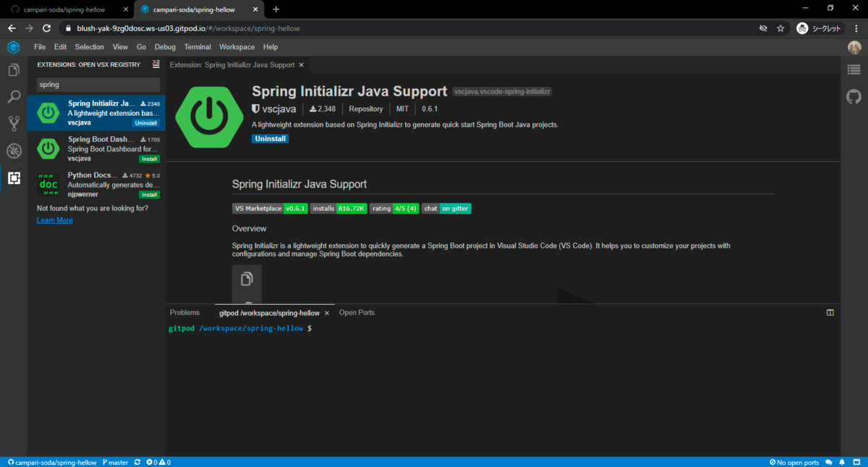
Task: Close the gitpod terminal tab
Action: click(327, 314)
